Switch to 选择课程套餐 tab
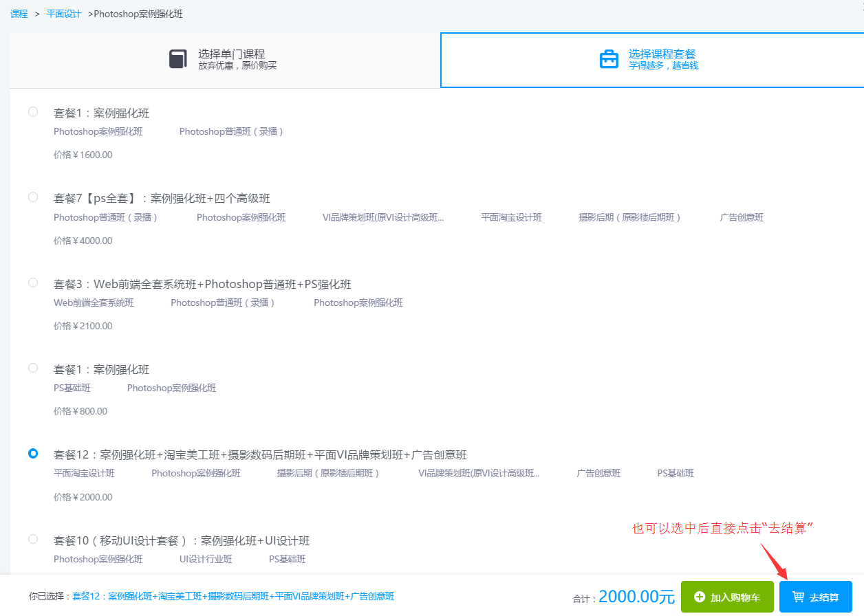This screenshot has width=864, height=616. pos(662,60)
